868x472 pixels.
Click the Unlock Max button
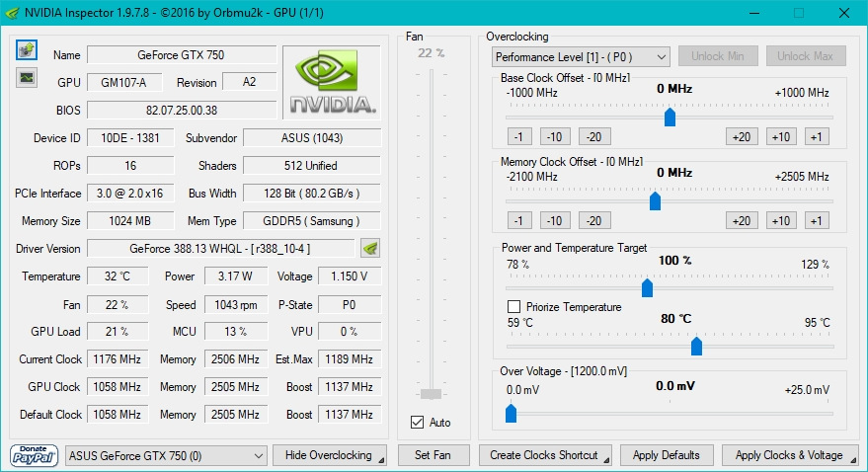[x=806, y=56]
